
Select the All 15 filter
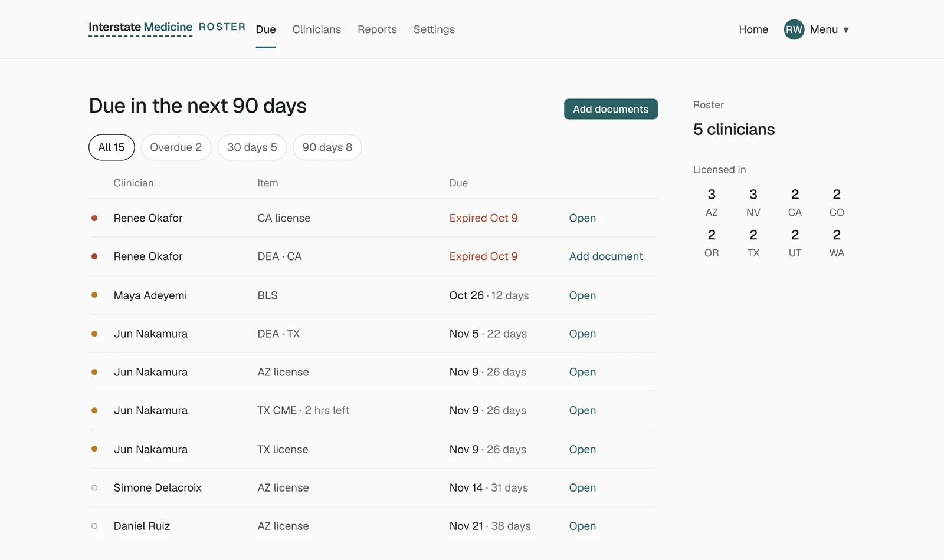tap(112, 147)
